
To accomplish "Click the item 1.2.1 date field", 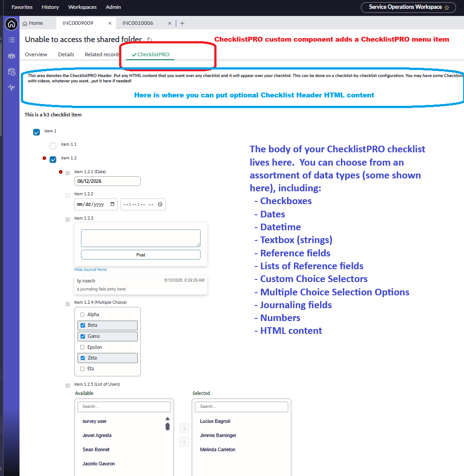I will [108, 181].
